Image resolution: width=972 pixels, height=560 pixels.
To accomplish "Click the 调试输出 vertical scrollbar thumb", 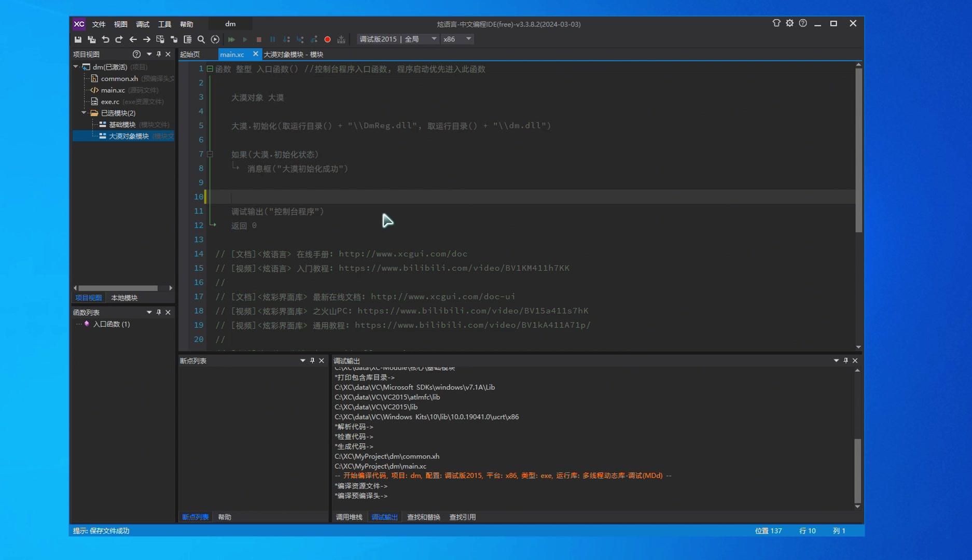I will (x=857, y=471).
